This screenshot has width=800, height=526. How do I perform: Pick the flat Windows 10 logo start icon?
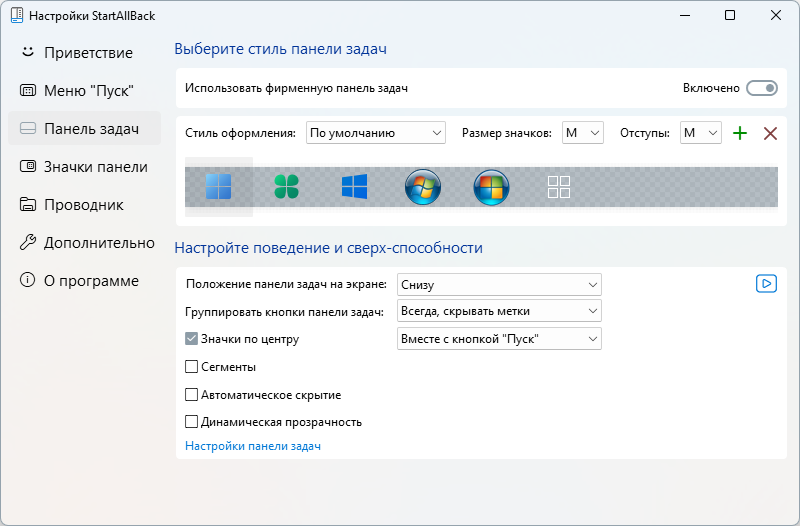click(x=354, y=187)
